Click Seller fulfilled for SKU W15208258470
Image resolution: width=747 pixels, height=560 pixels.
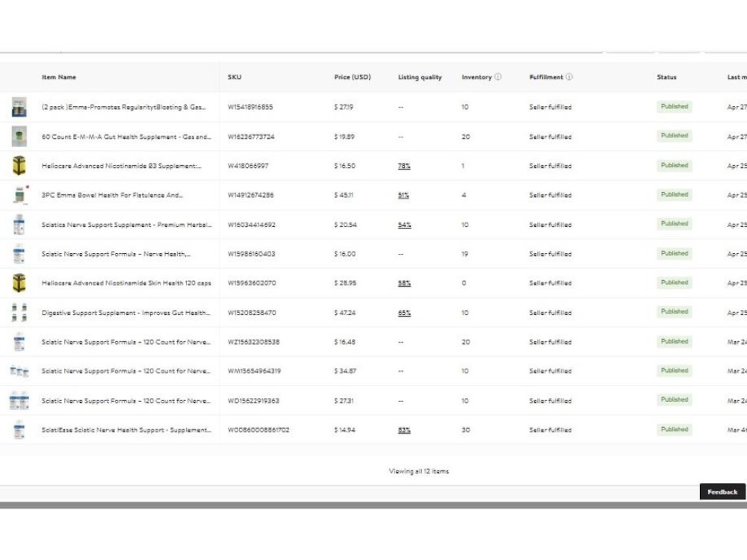(x=551, y=313)
